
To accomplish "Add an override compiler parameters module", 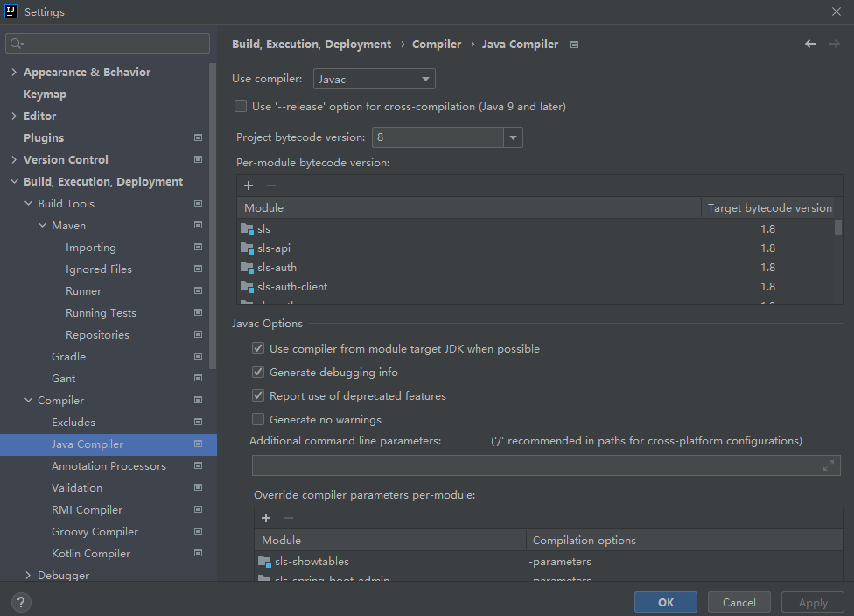I will pos(266,518).
